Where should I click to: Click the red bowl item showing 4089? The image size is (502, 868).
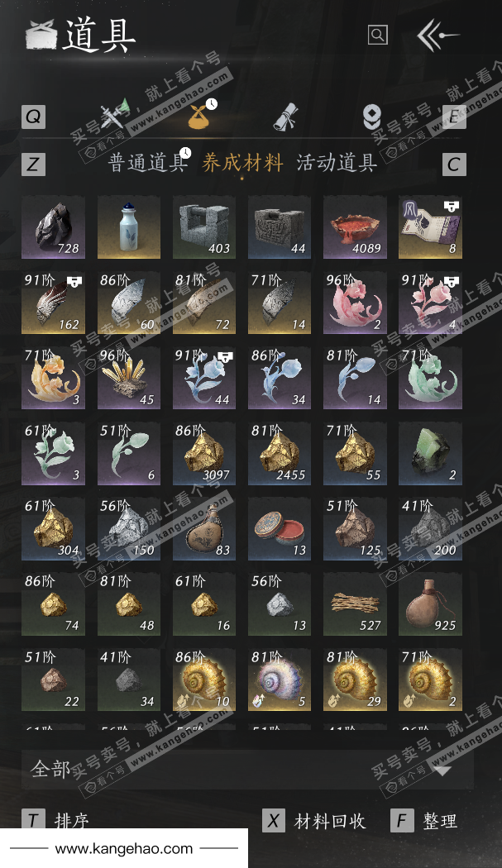click(x=355, y=227)
